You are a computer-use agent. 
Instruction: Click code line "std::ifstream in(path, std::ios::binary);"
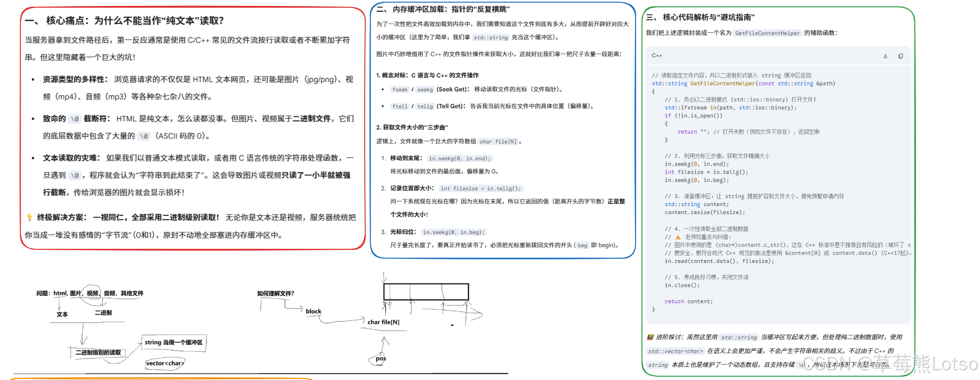(730, 107)
